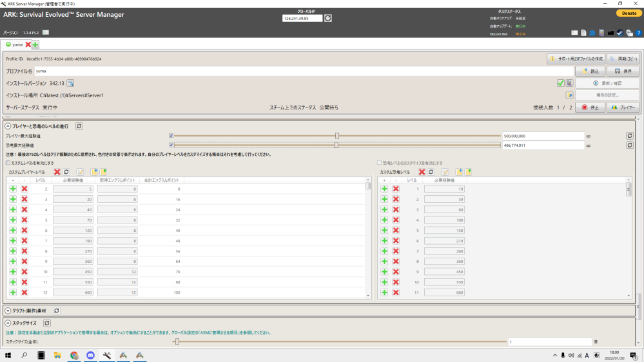Click the sync (copy) profile button
The image size is (644, 362).
623,59
